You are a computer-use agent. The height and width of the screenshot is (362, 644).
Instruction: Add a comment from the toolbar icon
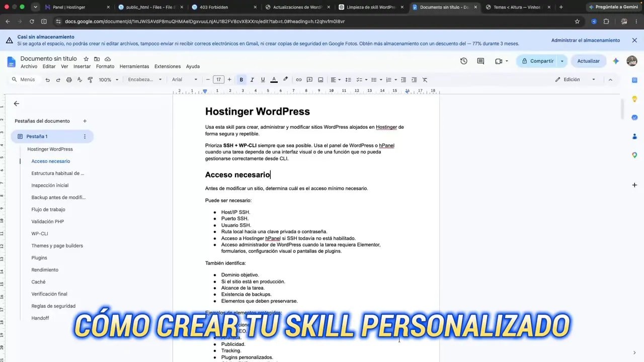click(309, 79)
